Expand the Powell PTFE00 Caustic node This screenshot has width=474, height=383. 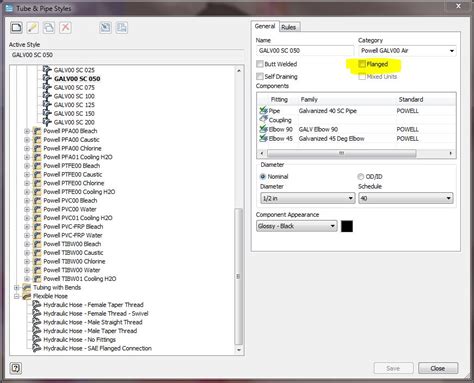[x=27, y=175]
